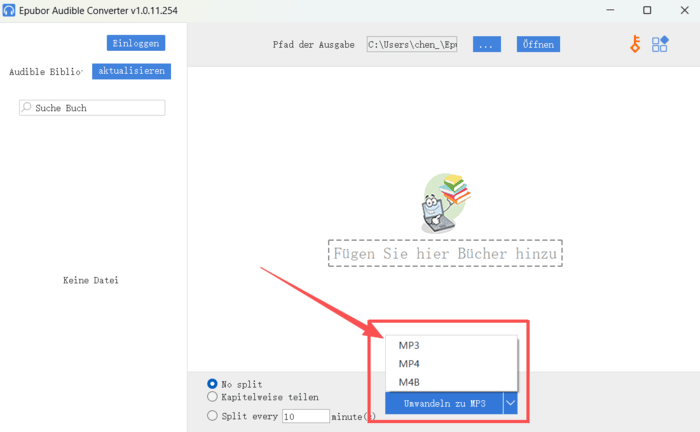Screen dimensions: 700x432
Task: Click the orange key registration icon
Action: 635,44
